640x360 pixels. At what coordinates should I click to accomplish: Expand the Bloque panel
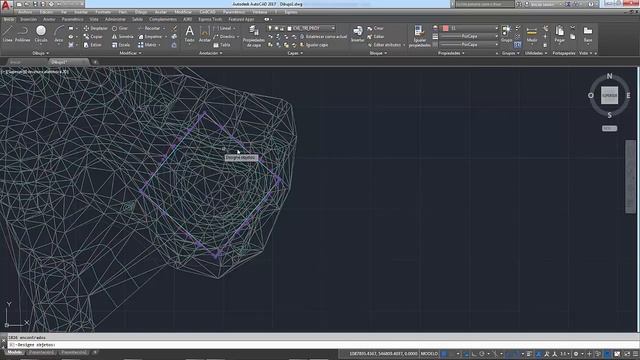(378, 53)
